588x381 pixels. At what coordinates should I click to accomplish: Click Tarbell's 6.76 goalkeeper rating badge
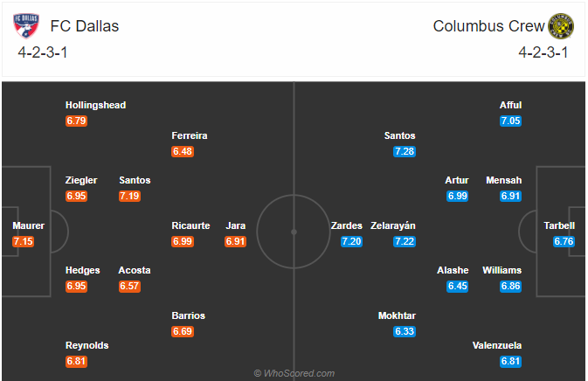[564, 241]
